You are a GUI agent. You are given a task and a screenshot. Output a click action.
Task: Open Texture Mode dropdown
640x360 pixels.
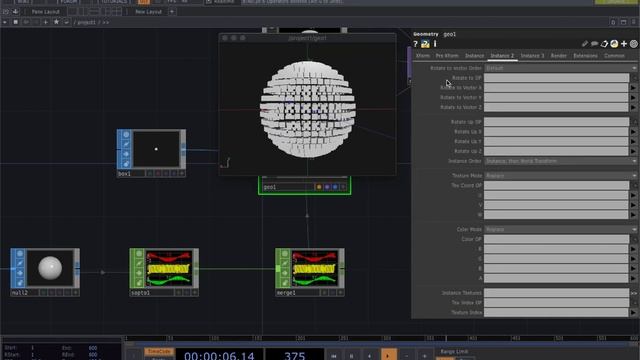coord(560,176)
